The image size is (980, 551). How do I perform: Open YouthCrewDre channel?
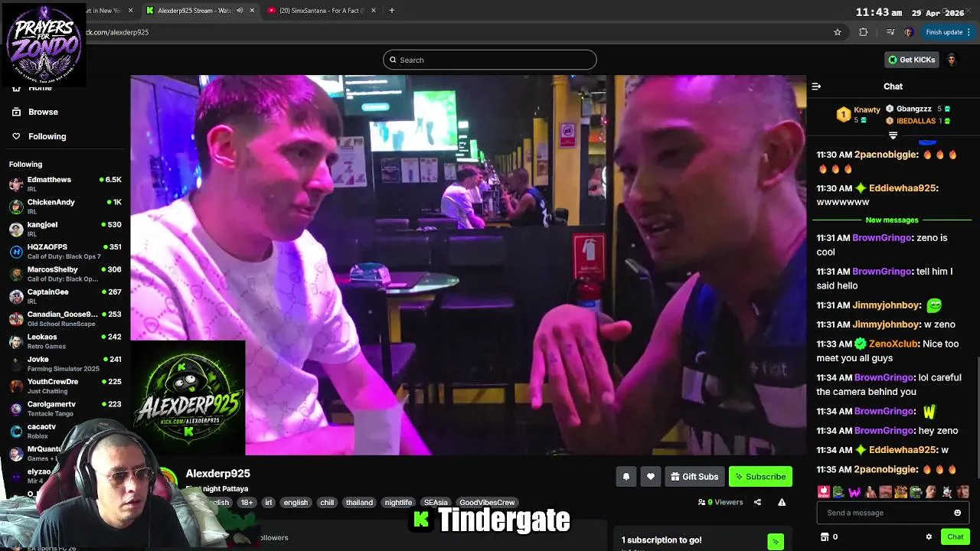click(x=65, y=385)
